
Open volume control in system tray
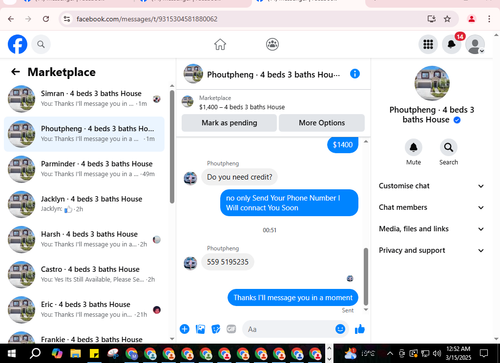[437, 353]
